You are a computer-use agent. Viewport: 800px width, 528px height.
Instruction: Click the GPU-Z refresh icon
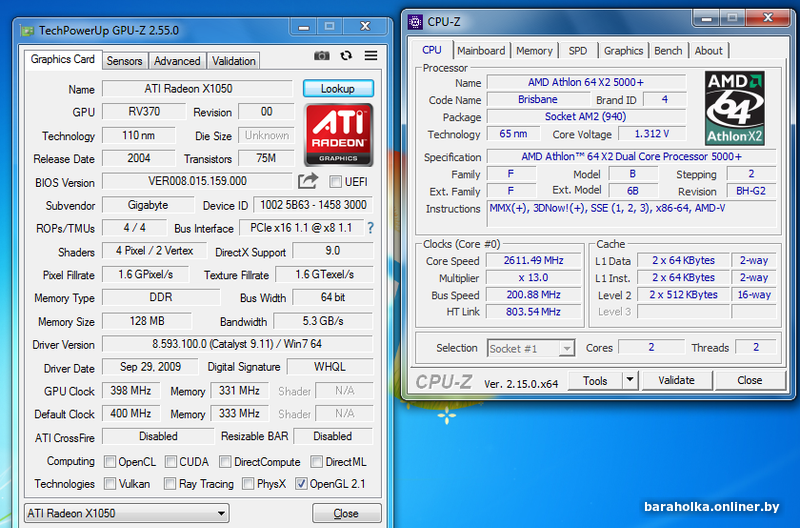[x=346, y=56]
